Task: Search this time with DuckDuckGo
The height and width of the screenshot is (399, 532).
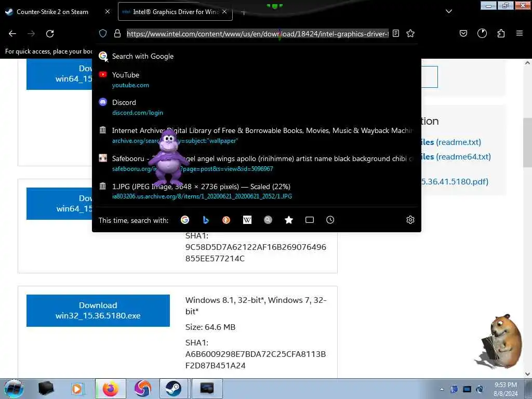Action: tap(227, 220)
